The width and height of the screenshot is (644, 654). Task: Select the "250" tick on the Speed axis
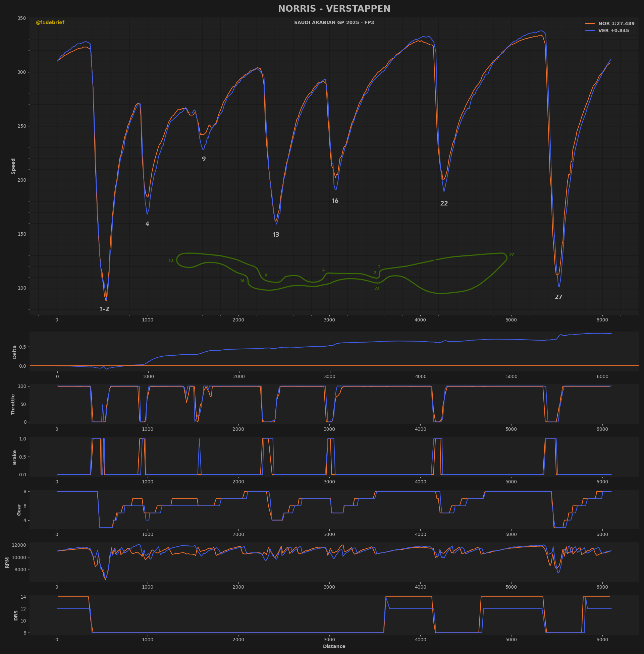pos(22,126)
